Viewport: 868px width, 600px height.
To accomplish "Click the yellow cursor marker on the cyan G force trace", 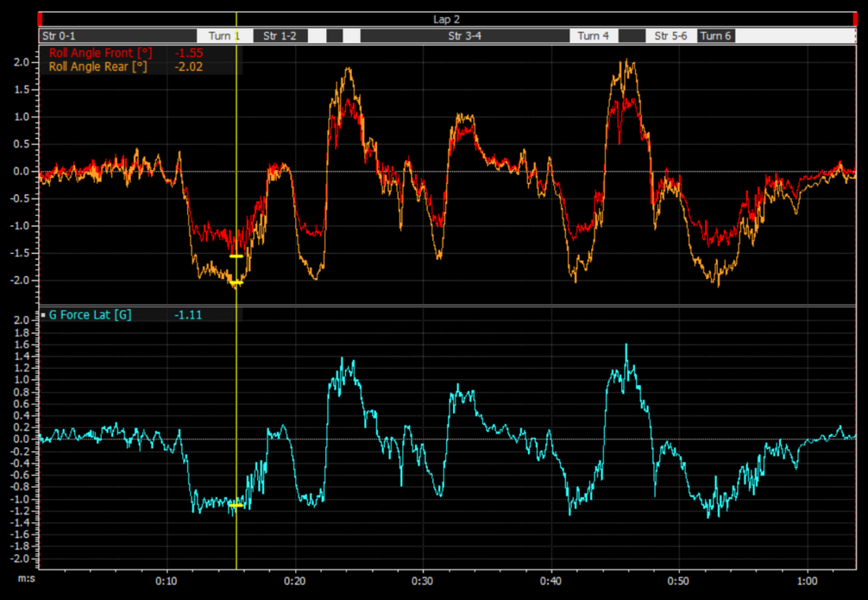I will (237, 505).
